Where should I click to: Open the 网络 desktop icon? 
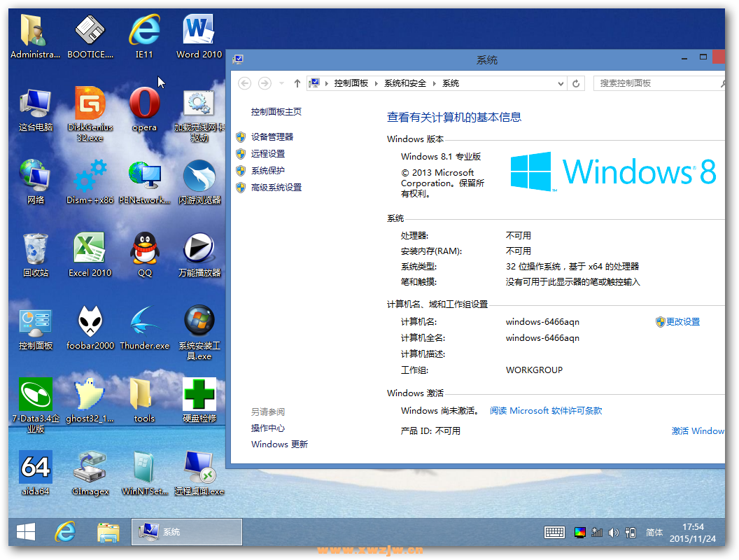coord(36,183)
